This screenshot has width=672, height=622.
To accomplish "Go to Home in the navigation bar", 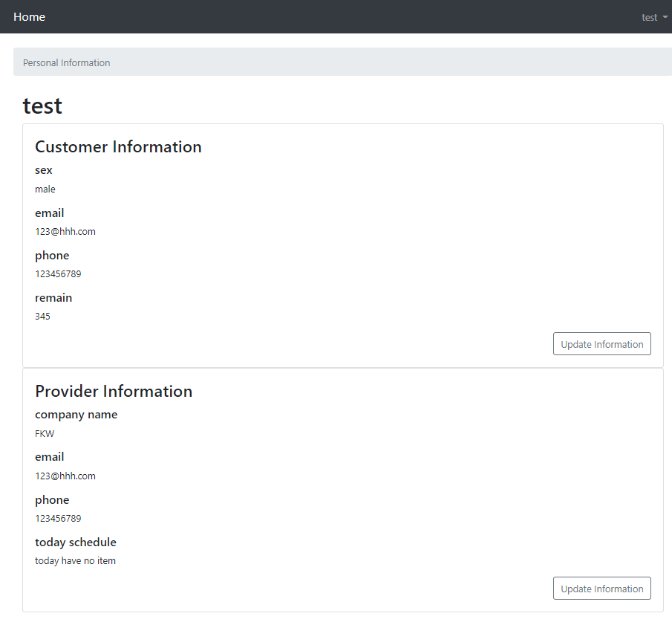I will [x=29, y=17].
